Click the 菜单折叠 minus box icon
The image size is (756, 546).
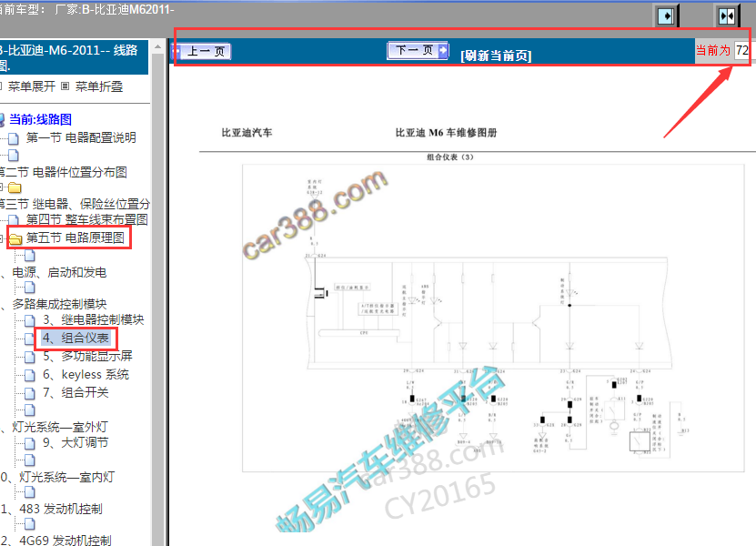click(66, 86)
